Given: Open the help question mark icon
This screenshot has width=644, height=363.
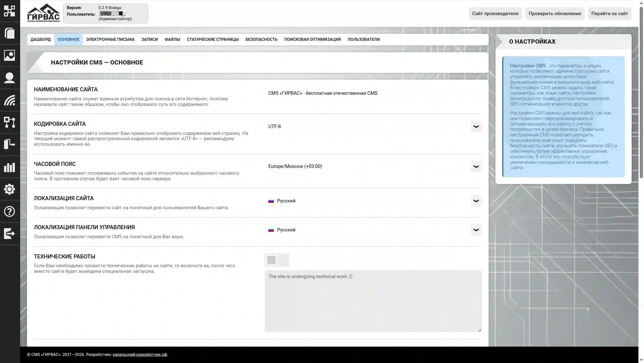Looking at the screenshot, I should pos(10,211).
